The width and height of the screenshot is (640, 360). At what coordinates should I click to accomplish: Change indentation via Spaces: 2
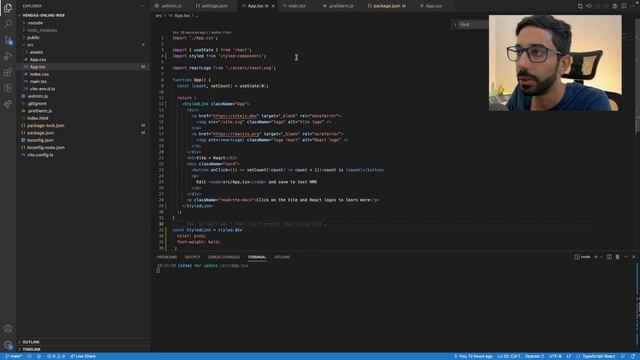coord(534,356)
